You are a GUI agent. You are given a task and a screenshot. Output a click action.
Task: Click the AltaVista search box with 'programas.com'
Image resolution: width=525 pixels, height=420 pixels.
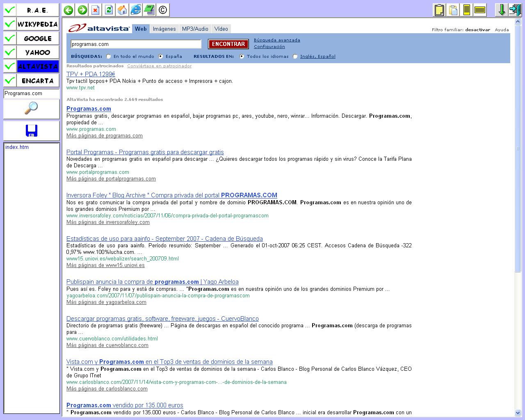point(136,44)
